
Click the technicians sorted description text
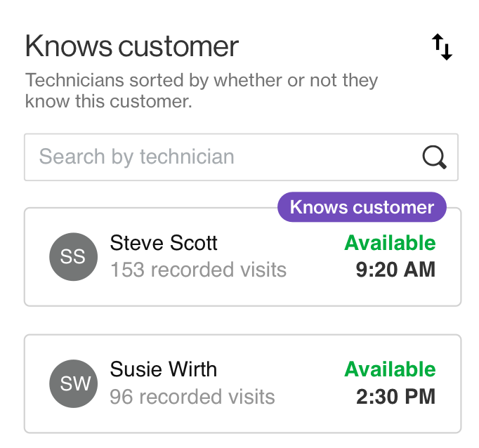[x=201, y=91]
